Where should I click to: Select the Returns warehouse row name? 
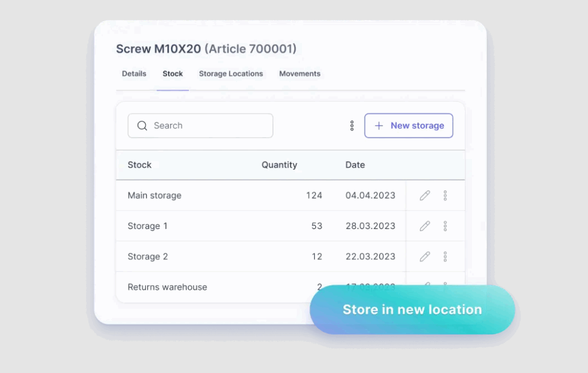[167, 287]
